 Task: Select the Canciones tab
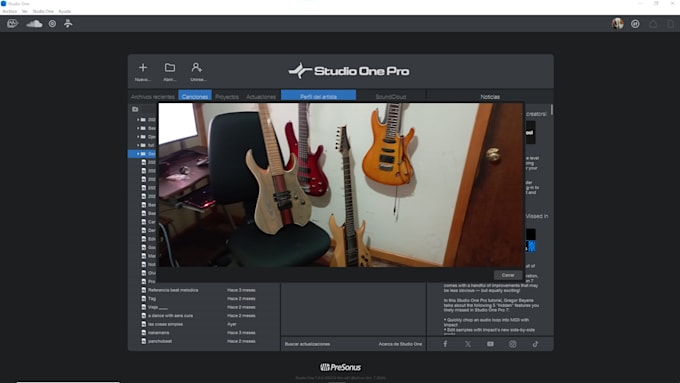click(x=195, y=96)
